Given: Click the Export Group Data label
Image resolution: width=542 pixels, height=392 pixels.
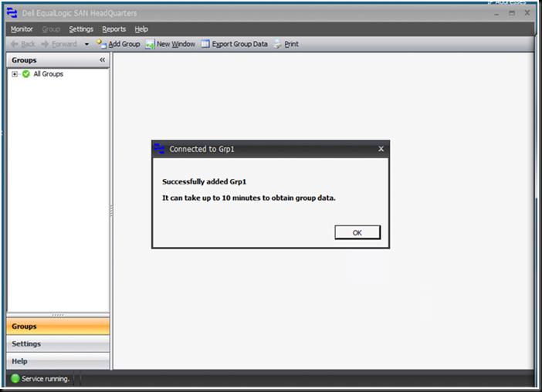Looking at the screenshot, I should pyautogui.click(x=239, y=44).
